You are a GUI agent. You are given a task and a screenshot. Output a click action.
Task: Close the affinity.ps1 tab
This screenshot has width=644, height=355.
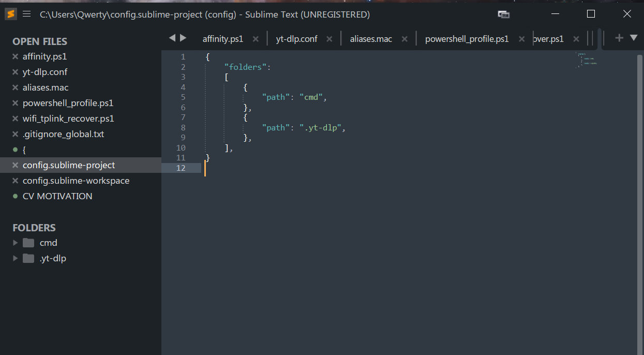256,39
